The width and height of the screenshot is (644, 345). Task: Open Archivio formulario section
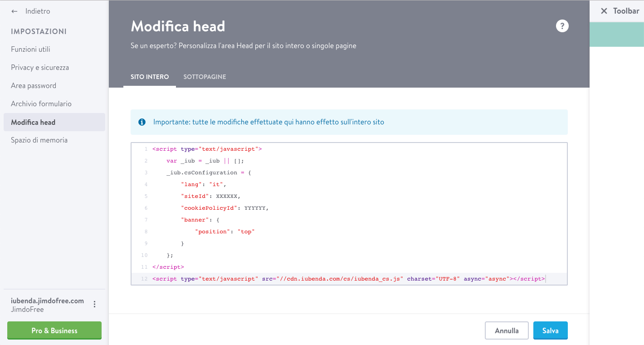[41, 104]
